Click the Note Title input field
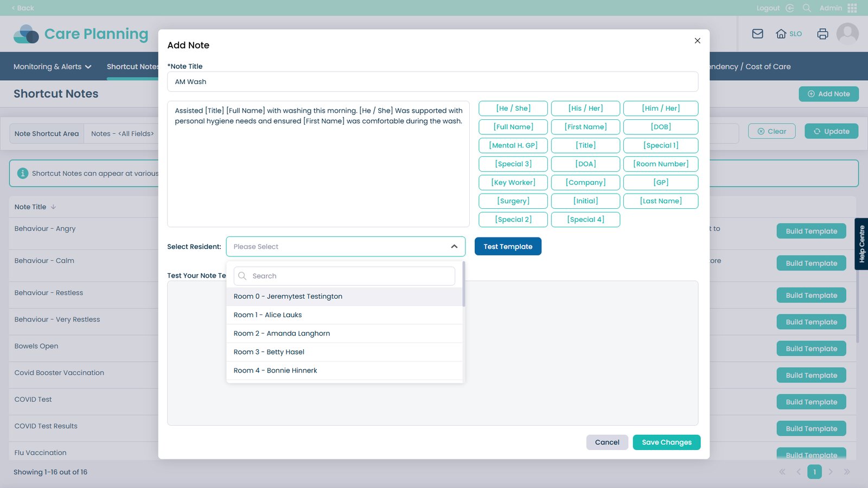The height and width of the screenshot is (488, 868). pos(432,82)
